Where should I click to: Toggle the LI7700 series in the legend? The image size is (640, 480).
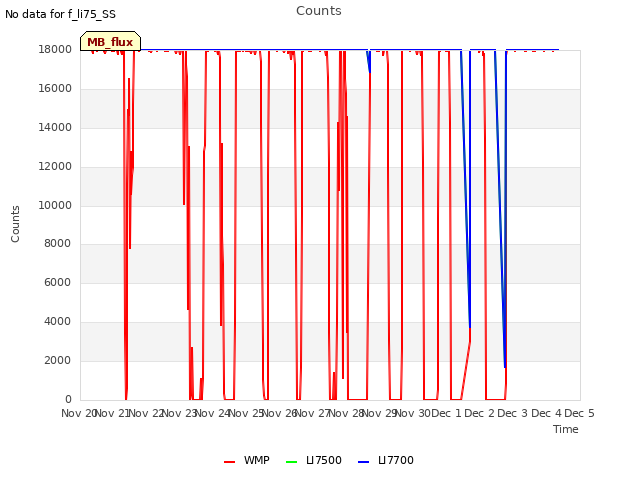(386, 460)
